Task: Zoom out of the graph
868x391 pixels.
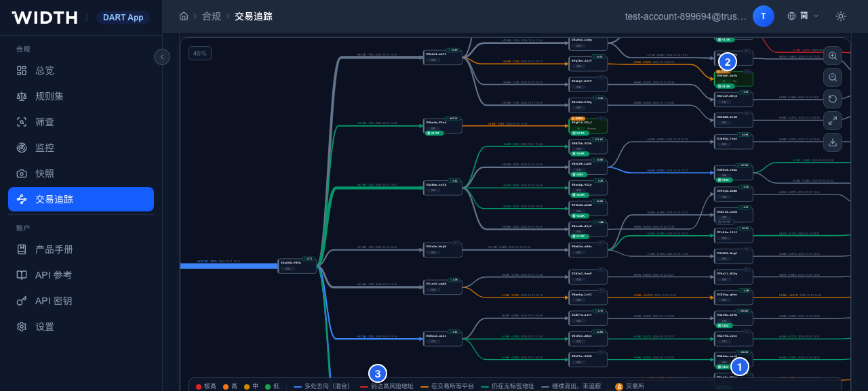Action: click(x=833, y=77)
